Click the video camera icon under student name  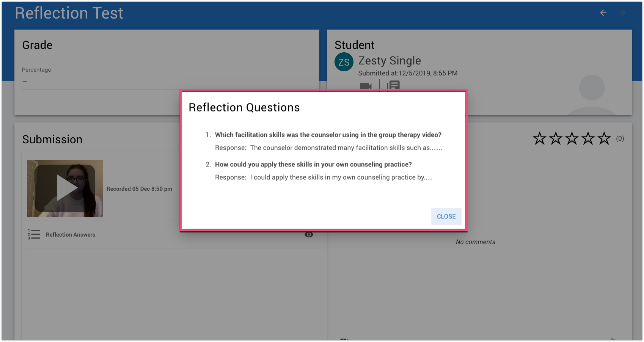[366, 86]
